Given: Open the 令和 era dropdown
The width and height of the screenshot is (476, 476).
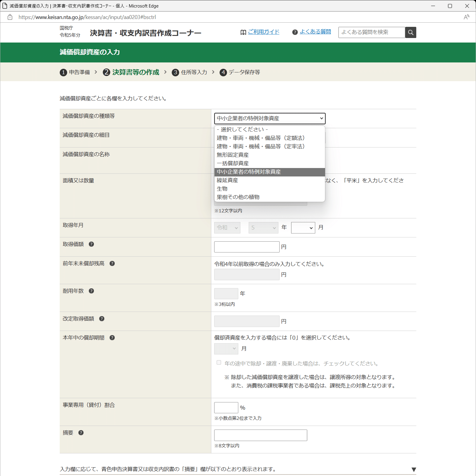Looking at the screenshot, I should pos(227,228).
